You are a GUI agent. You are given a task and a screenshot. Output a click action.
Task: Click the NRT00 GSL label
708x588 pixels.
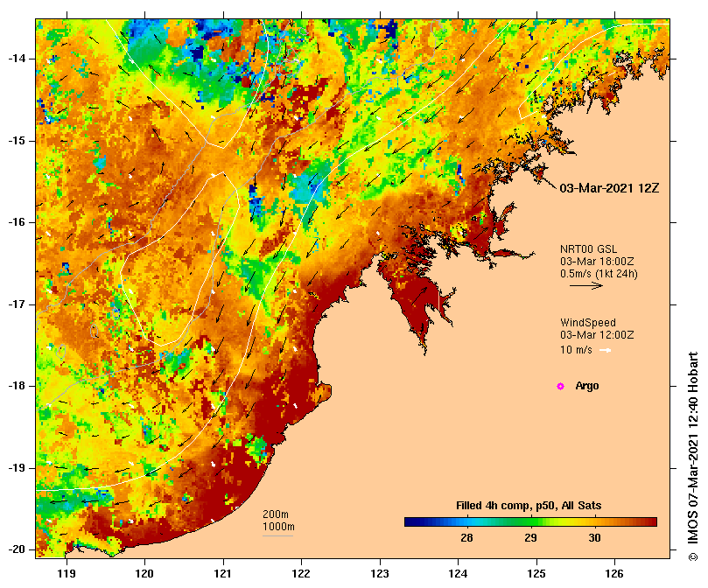[x=588, y=249]
